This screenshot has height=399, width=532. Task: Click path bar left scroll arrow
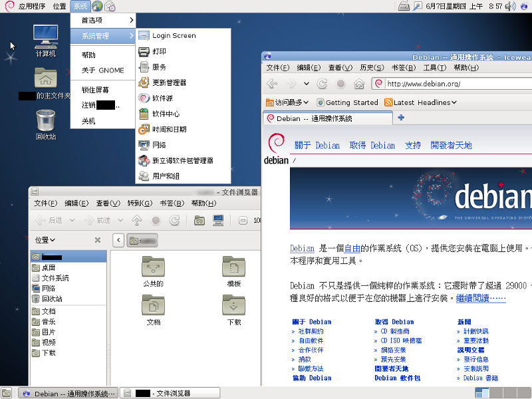coord(118,240)
